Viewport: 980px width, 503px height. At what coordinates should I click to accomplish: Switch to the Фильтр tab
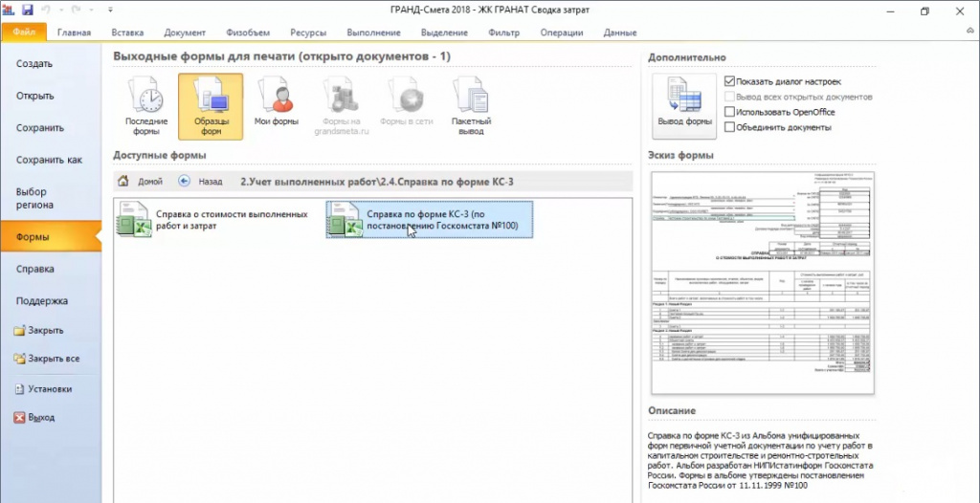coord(503,33)
